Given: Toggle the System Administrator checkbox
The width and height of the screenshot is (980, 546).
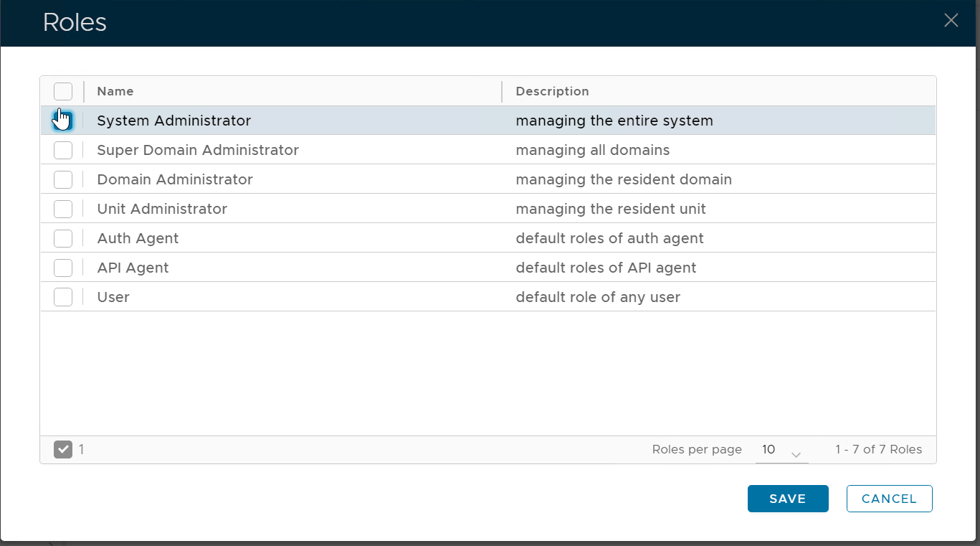Looking at the screenshot, I should click(x=63, y=121).
